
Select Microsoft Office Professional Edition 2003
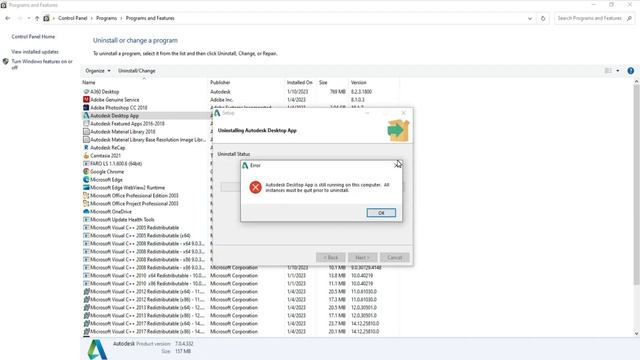(134, 196)
